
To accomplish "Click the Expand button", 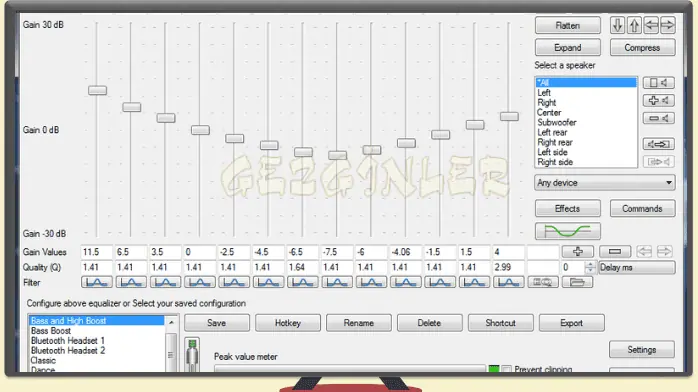I will [568, 48].
